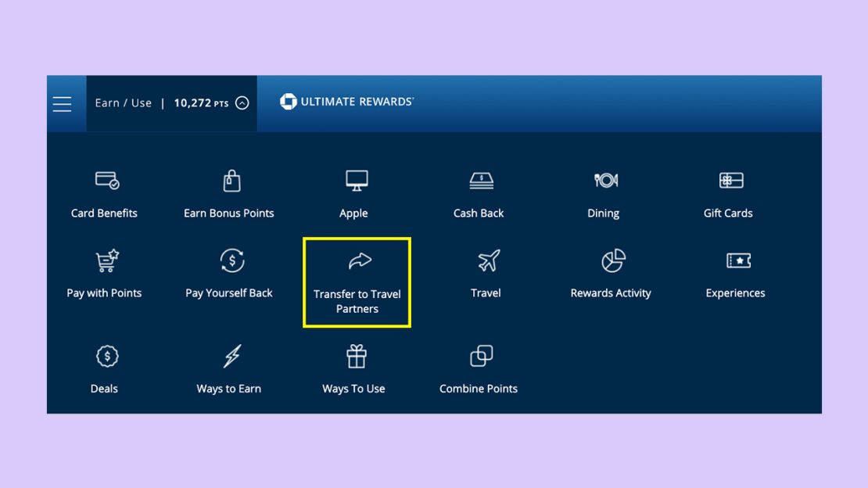Screen dimensions: 868x488
Task: Open the Rewards Activity label
Action: tap(611, 293)
